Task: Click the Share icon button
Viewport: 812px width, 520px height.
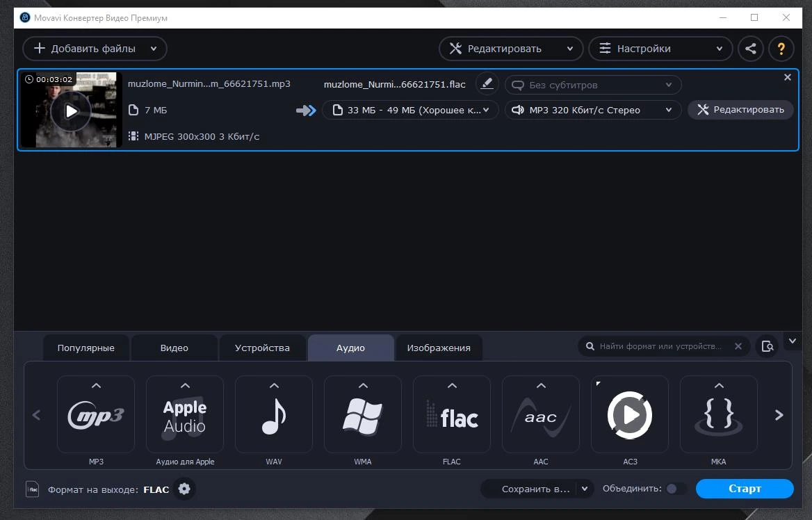Action: (x=750, y=49)
